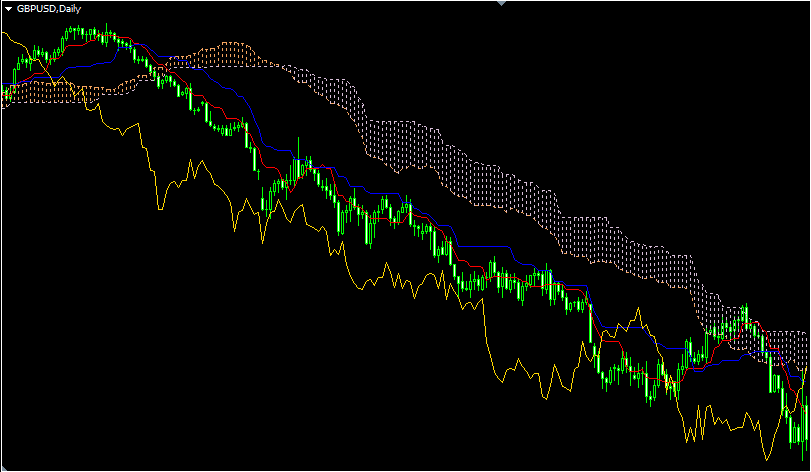Select the highest candlestick peak at top left
The width and height of the screenshot is (811, 472).
(x=107, y=27)
